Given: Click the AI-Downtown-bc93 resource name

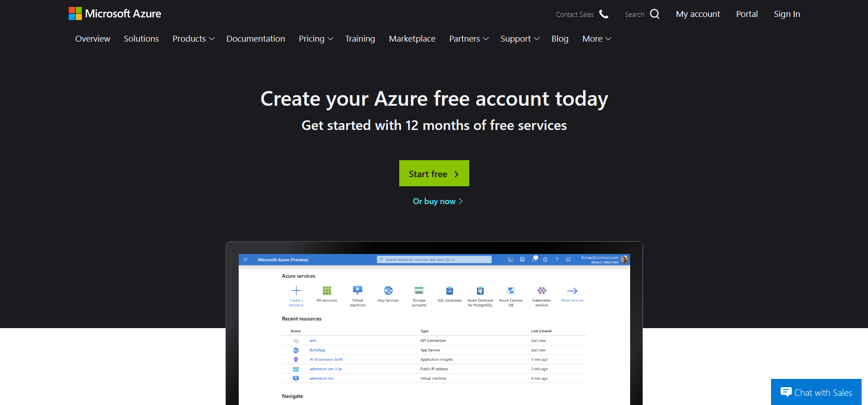Looking at the screenshot, I should point(326,360).
